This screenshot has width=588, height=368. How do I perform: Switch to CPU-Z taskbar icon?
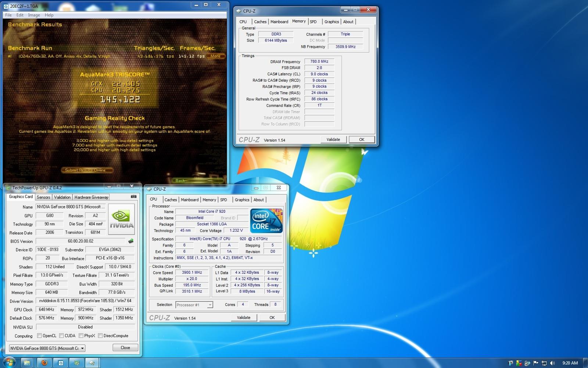(92, 363)
